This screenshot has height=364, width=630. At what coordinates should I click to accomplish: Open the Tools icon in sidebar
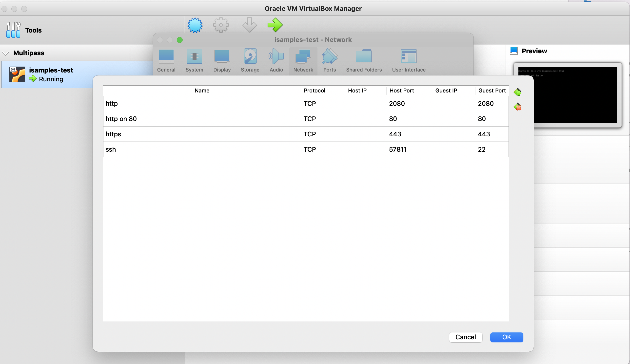pos(13,30)
